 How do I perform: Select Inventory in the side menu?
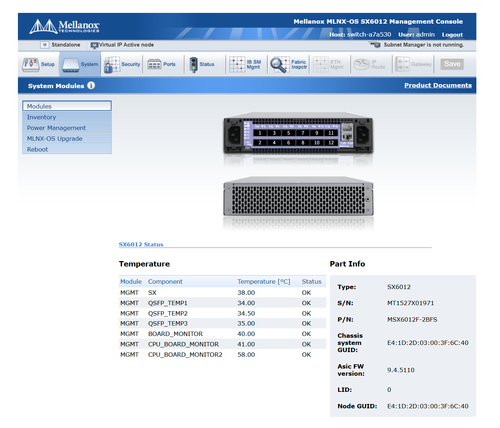pyautogui.click(x=67, y=117)
